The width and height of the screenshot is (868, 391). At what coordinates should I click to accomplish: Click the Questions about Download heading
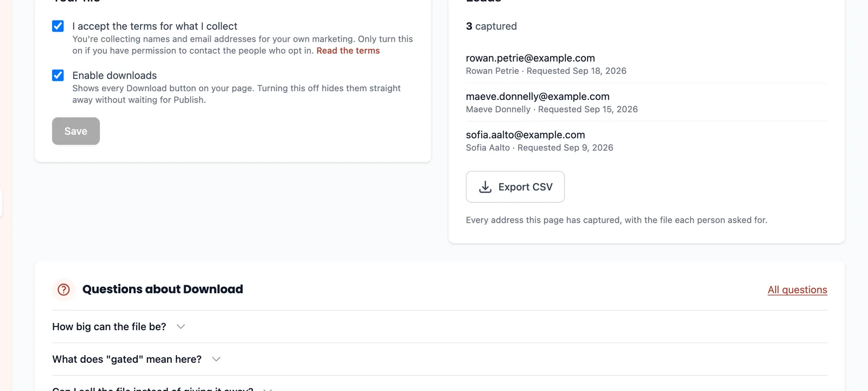pyautogui.click(x=163, y=289)
